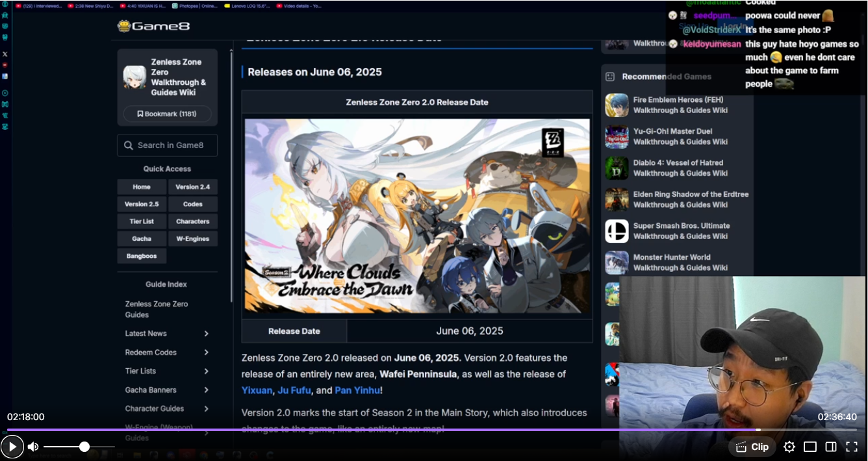
Task: Click the Elden Ring game icon
Action: (x=617, y=200)
